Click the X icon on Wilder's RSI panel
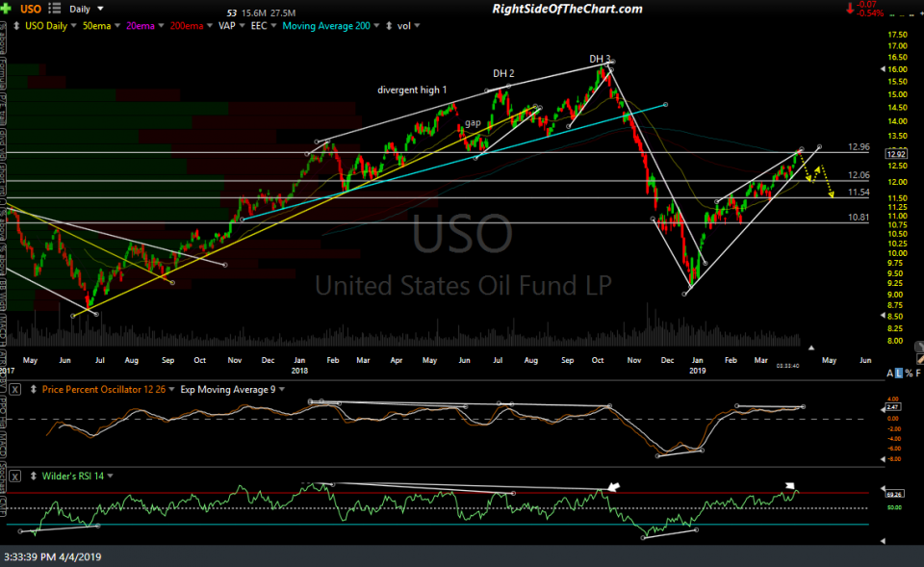The image size is (924, 567). click(x=13, y=476)
